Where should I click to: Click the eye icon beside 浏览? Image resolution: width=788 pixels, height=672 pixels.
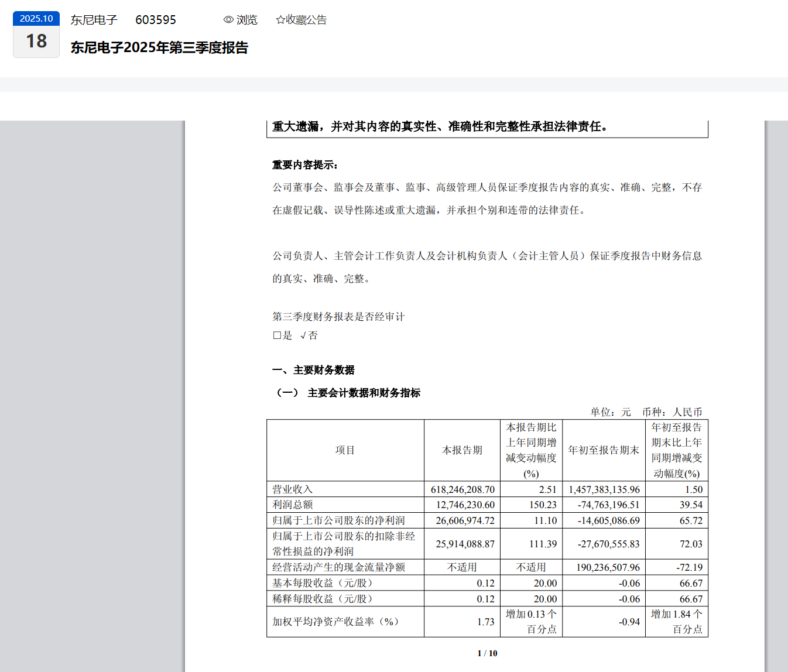[x=228, y=20]
